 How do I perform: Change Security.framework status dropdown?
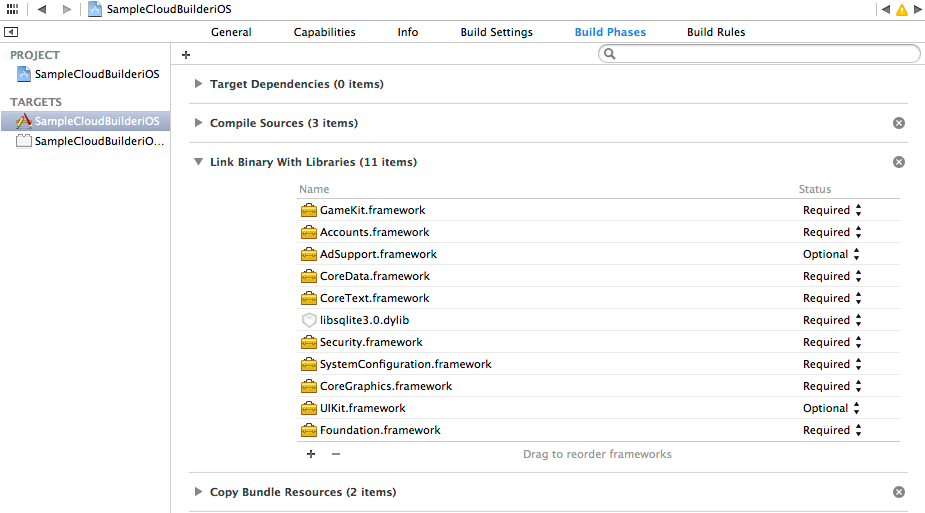click(832, 342)
